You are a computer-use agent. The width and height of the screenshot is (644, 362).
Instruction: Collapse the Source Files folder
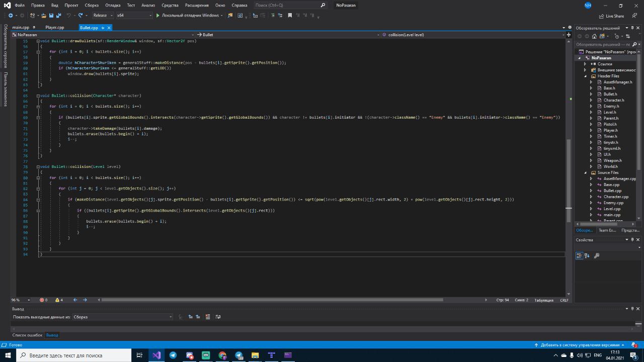(x=586, y=172)
